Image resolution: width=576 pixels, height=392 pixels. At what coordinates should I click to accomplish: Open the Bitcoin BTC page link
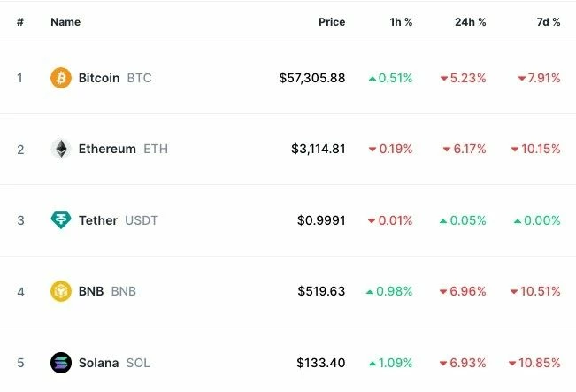(115, 78)
